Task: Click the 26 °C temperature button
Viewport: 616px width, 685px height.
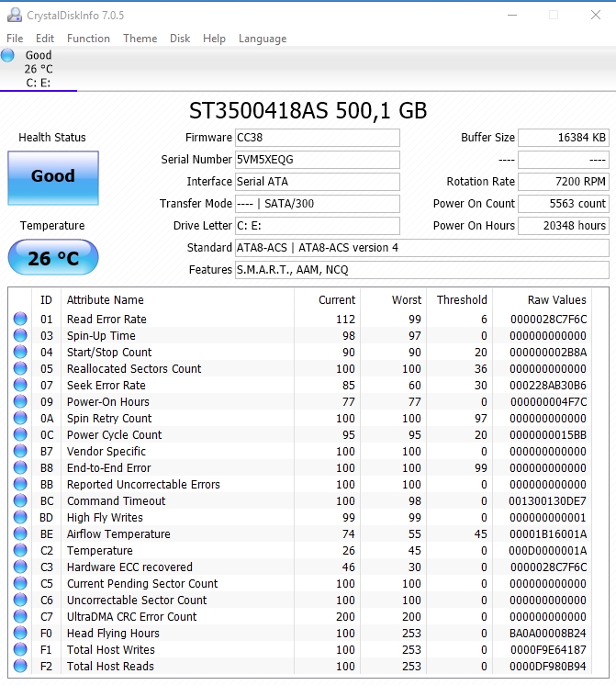Action: pyautogui.click(x=53, y=257)
